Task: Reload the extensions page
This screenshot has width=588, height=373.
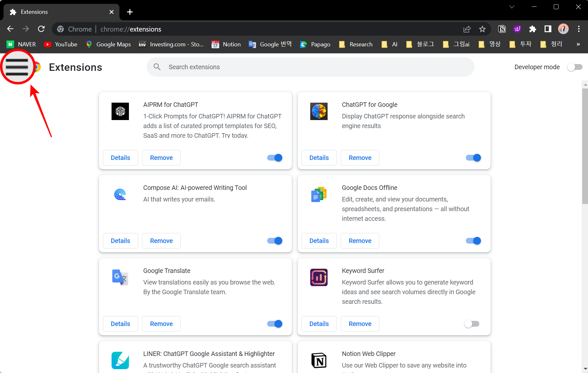Action: coord(41,29)
